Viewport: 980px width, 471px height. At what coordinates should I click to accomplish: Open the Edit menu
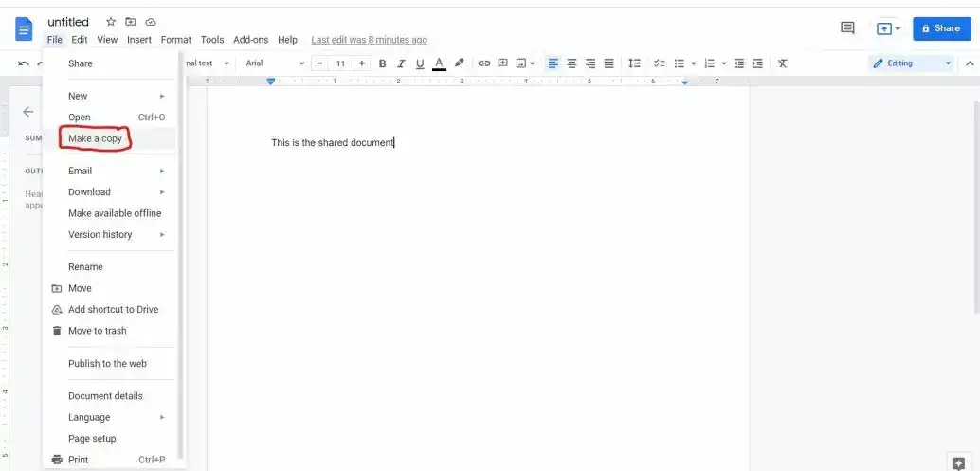click(80, 40)
